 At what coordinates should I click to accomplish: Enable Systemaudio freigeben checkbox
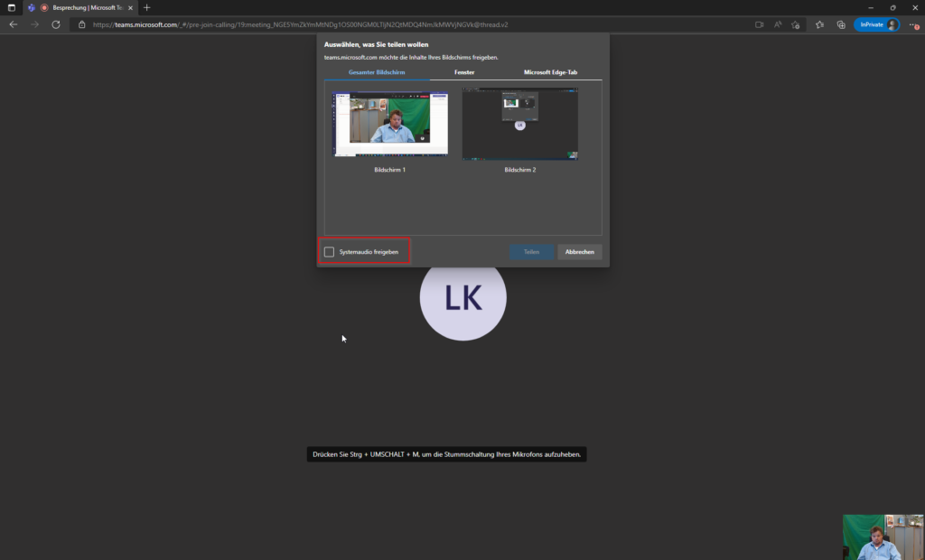(329, 252)
